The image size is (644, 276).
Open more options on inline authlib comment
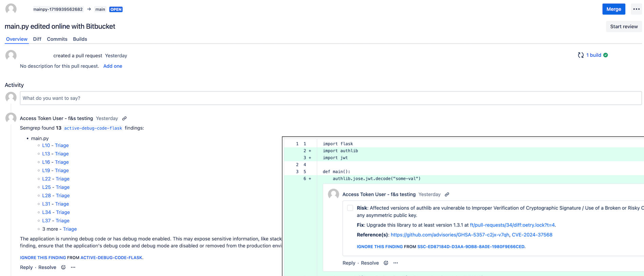click(396, 263)
